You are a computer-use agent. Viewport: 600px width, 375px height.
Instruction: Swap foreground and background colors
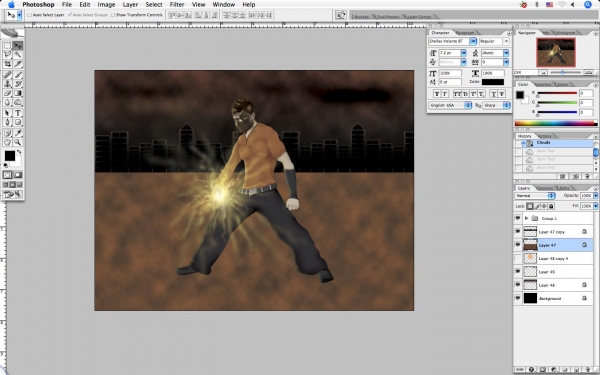click(19, 152)
